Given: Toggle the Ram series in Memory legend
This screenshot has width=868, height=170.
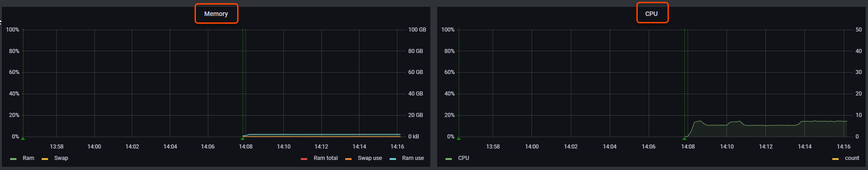Looking at the screenshot, I should pos(28,158).
